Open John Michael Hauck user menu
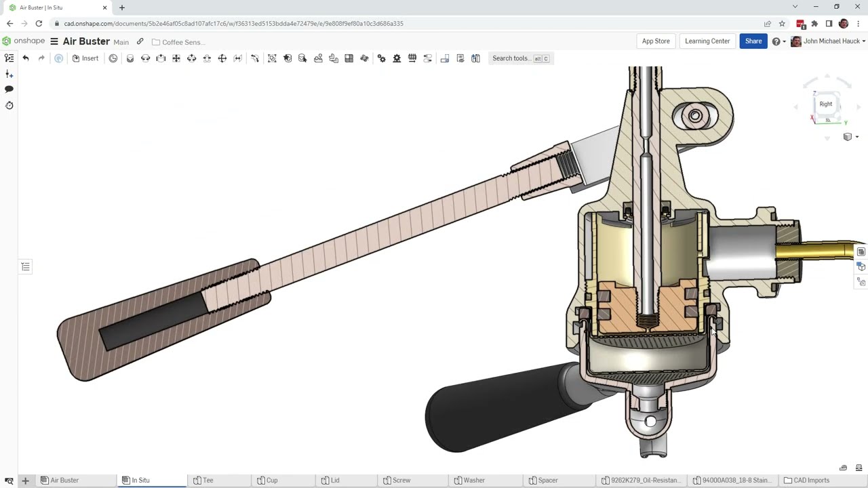 point(828,41)
